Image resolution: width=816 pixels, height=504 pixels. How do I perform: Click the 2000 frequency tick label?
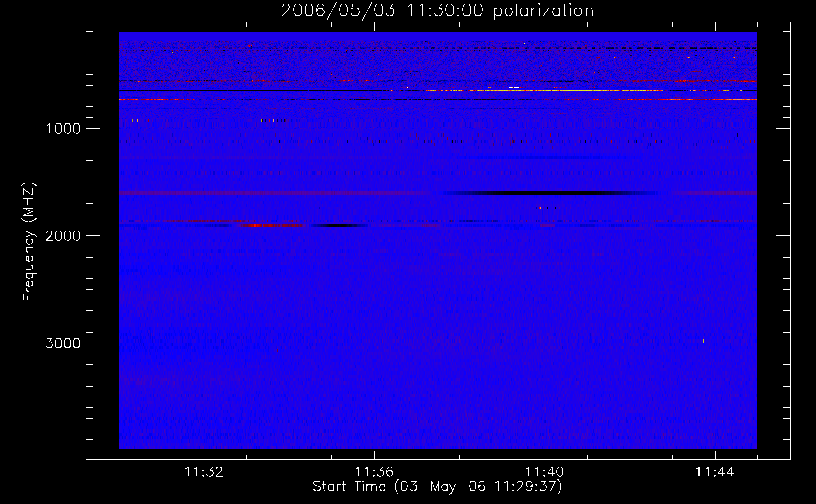pos(63,236)
